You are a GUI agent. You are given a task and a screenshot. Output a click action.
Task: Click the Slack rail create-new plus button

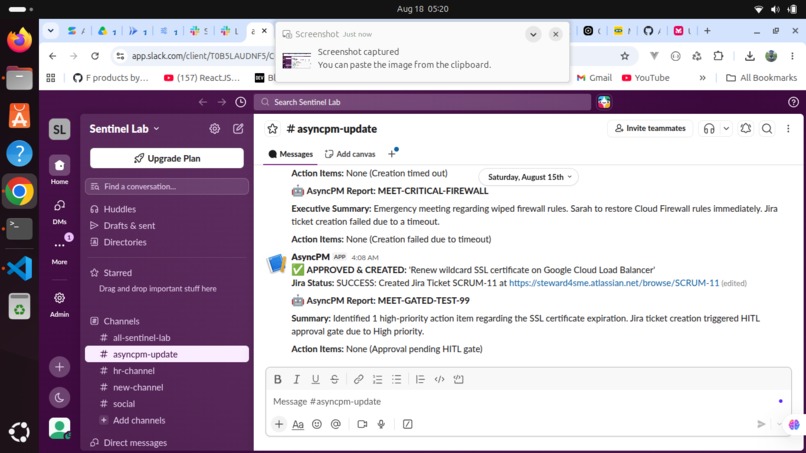click(x=59, y=367)
